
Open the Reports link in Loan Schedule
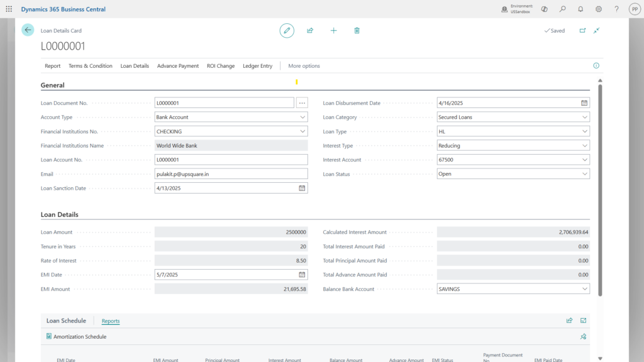tap(111, 321)
